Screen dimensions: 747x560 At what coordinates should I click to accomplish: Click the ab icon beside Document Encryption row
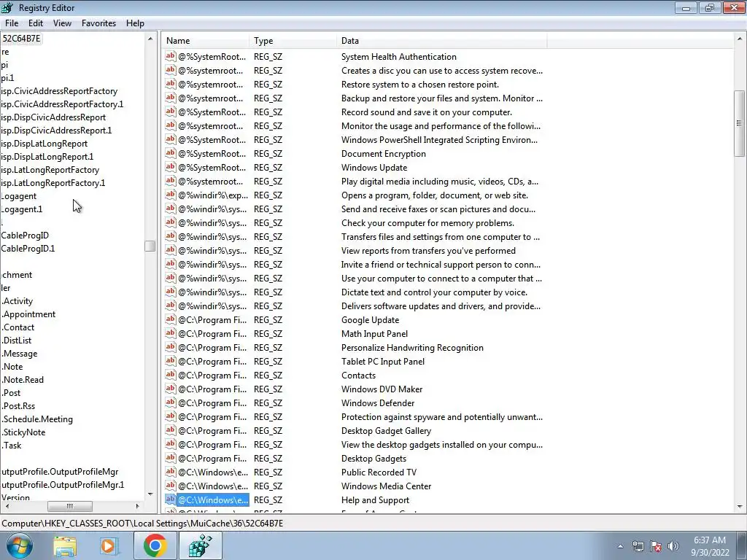(171, 153)
